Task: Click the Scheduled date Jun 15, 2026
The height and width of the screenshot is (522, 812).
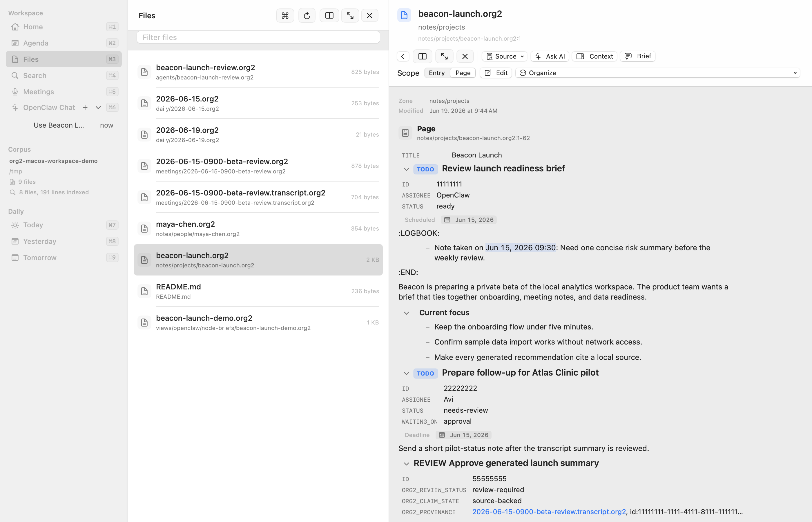Action: click(x=469, y=220)
